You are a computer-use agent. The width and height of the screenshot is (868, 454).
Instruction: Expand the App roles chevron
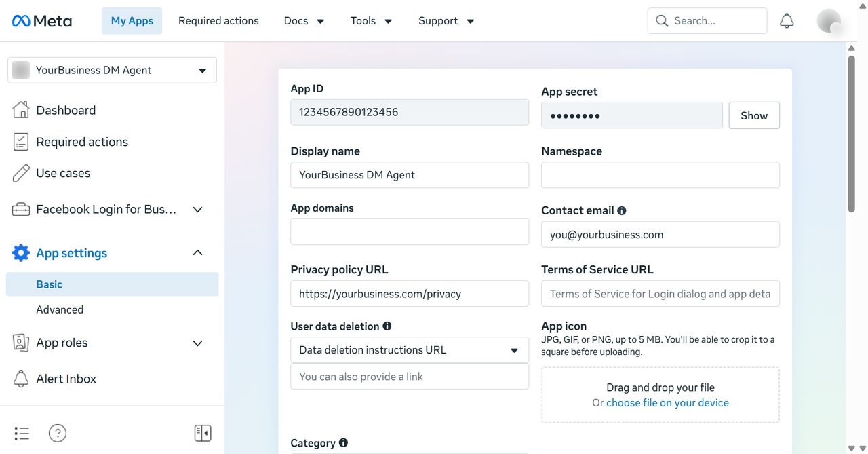pos(198,343)
